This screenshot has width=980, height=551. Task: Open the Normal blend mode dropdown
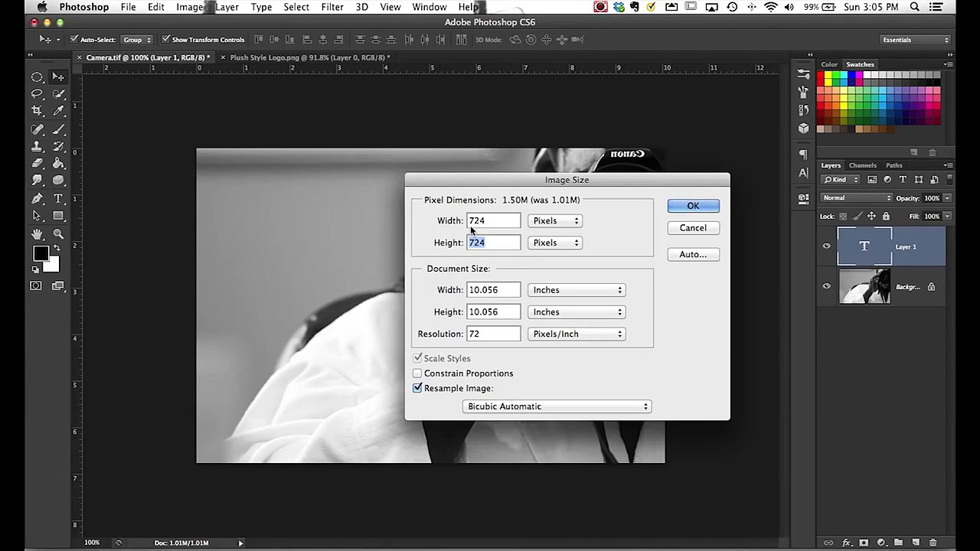coord(856,198)
